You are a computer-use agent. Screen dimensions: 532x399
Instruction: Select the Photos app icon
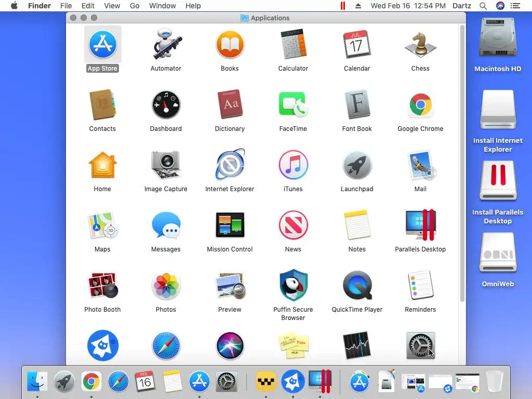(x=166, y=285)
